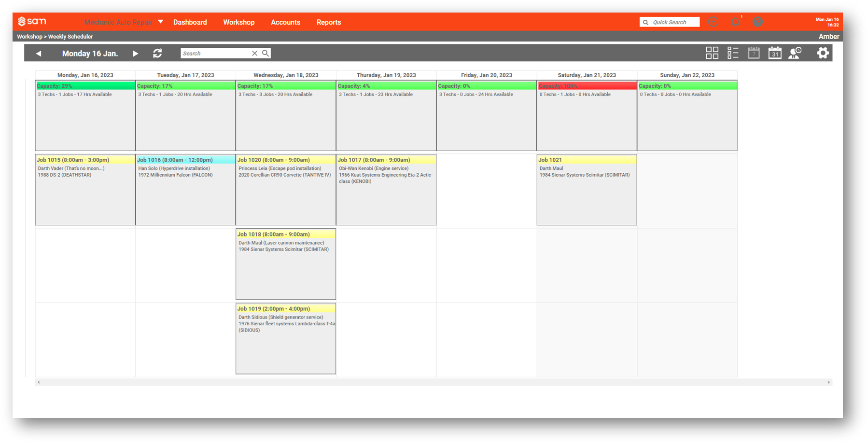Clear the search field text
868x443 pixels.
pyautogui.click(x=255, y=53)
